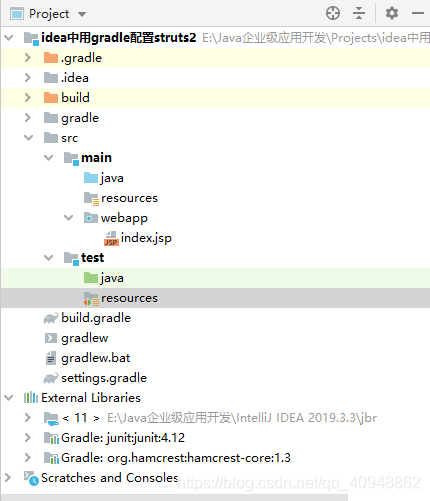The width and height of the screenshot is (430, 501).
Task: Select the 'test' module name
Action: (93, 258)
